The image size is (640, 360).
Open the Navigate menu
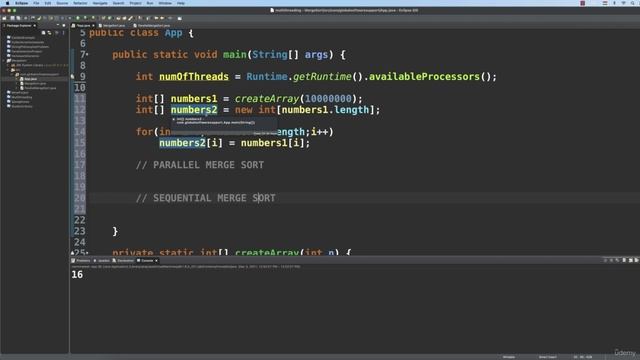[x=100, y=3]
